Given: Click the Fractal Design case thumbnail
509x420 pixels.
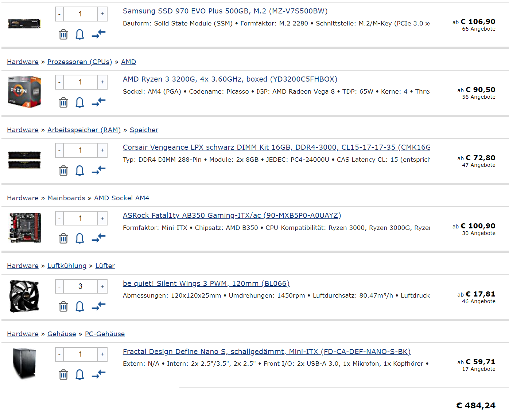Looking at the screenshot, I should (24, 363).
